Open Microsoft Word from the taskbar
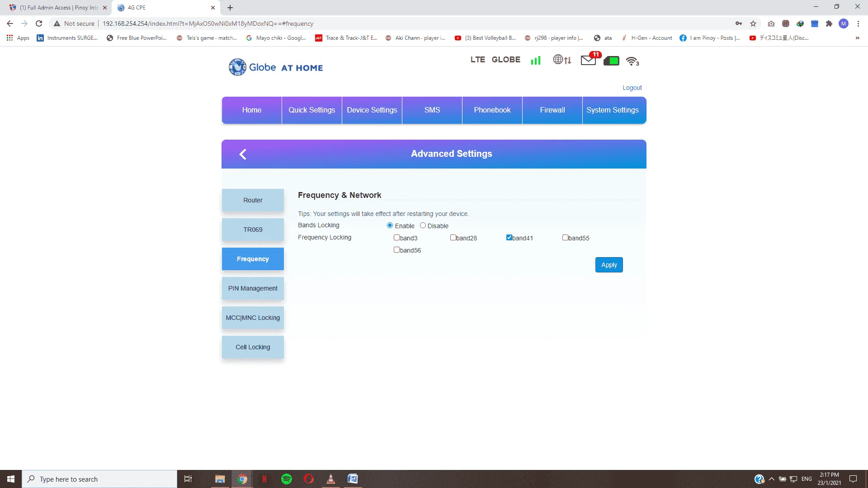The width and height of the screenshot is (868, 488). [x=353, y=479]
